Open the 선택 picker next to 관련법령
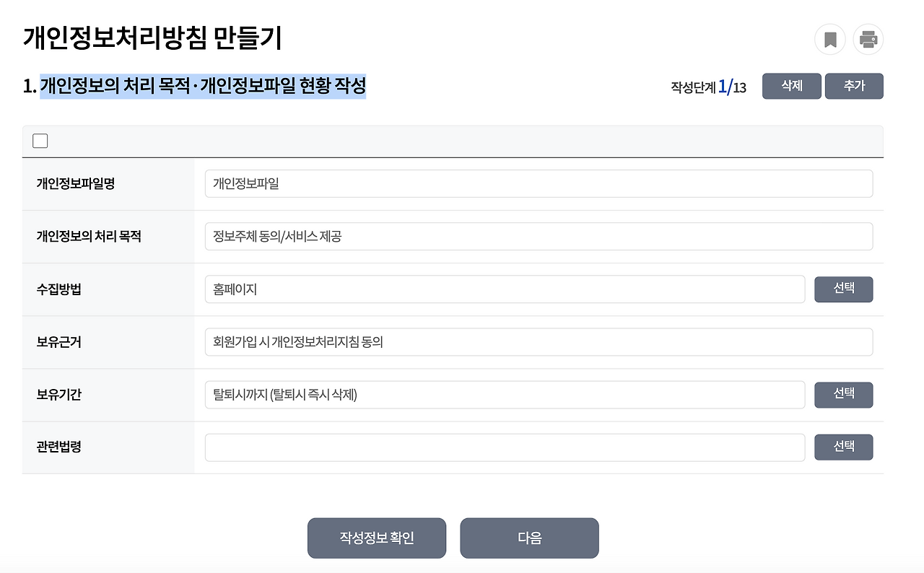 point(843,447)
